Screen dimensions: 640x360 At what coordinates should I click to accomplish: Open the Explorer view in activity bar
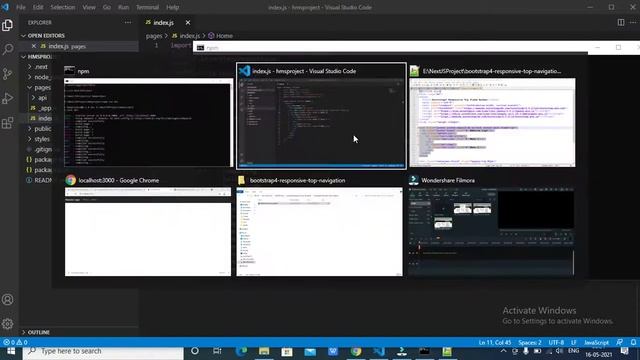coord(7,25)
